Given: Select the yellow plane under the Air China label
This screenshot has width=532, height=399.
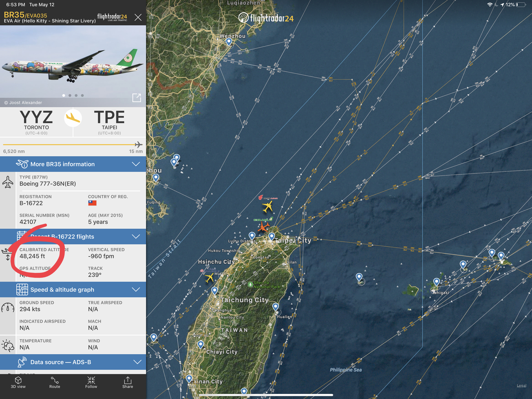Looking at the screenshot, I should 268,207.
